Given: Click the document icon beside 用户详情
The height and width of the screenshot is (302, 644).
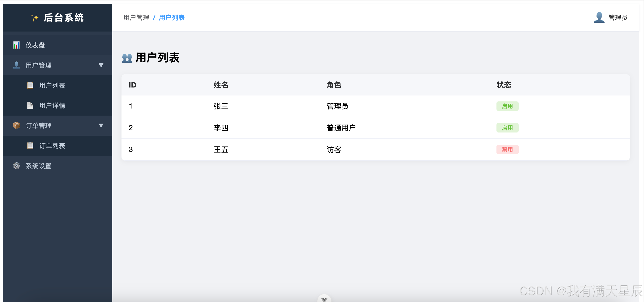Looking at the screenshot, I should tap(30, 106).
